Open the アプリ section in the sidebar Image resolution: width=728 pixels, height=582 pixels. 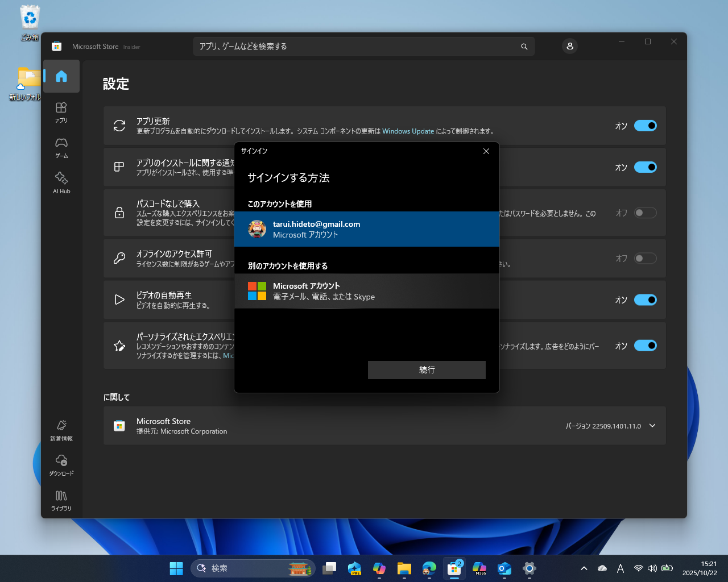61,112
